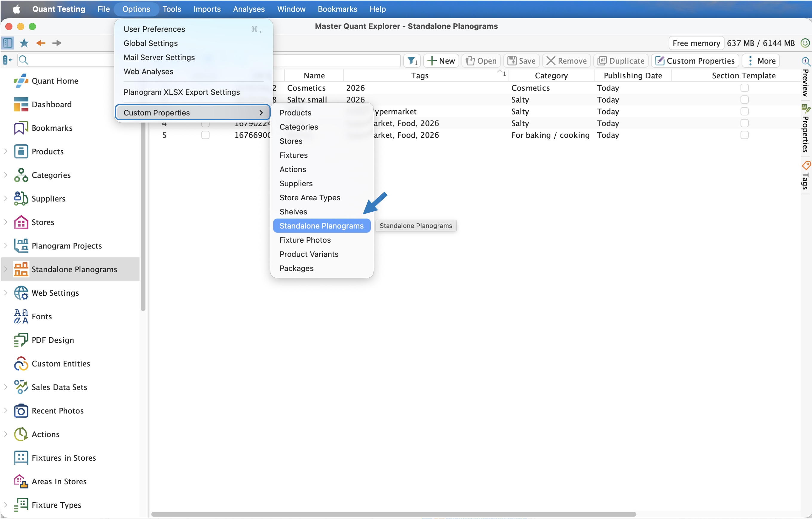Open the Help menu
Screen dimensions: 812x519
[377, 9]
